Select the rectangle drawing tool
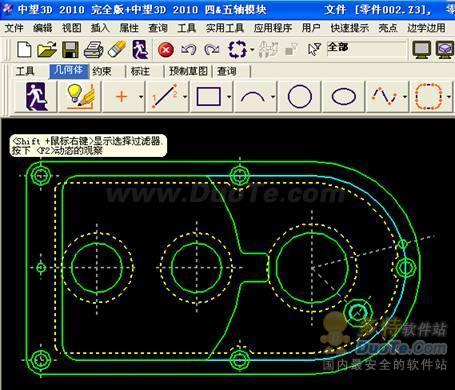The height and width of the screenshot is (390, 455). coord(209,97)
